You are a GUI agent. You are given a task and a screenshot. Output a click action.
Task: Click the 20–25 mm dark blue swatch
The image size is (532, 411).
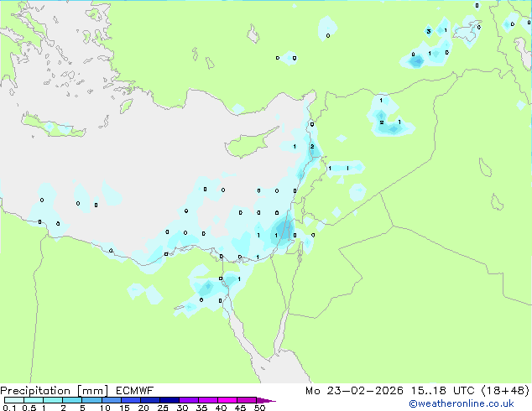coord(150,400)
